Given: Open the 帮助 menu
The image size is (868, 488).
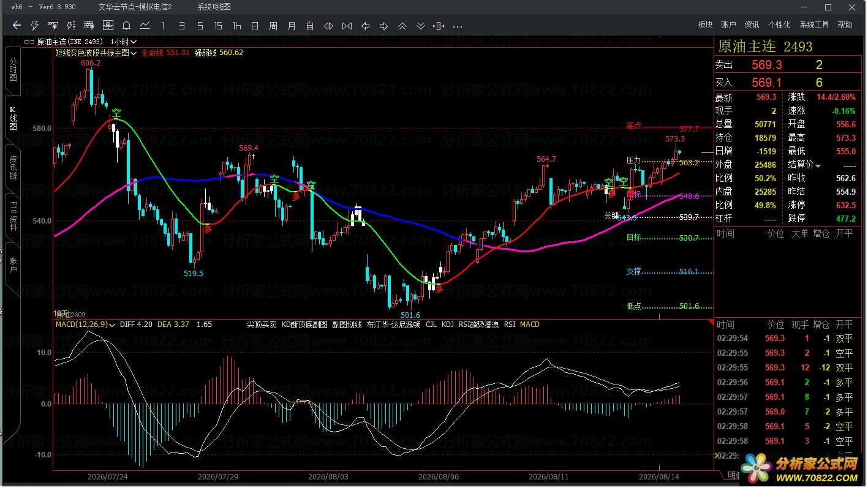Looking at the screenshot, I should click(845, 25).
